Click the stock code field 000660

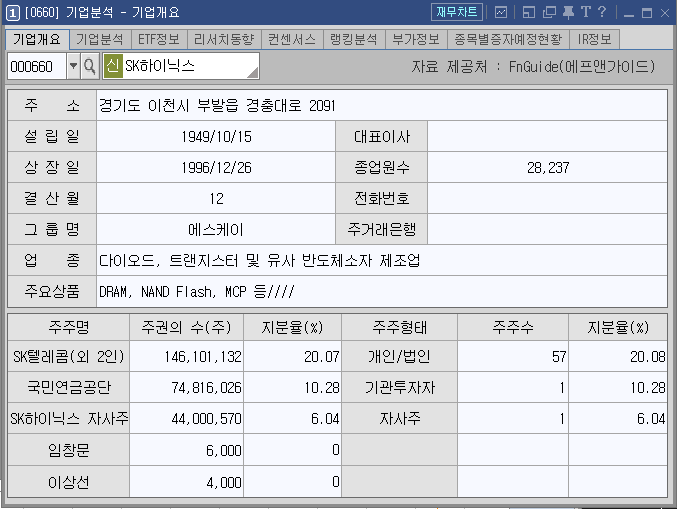[37, 66]
